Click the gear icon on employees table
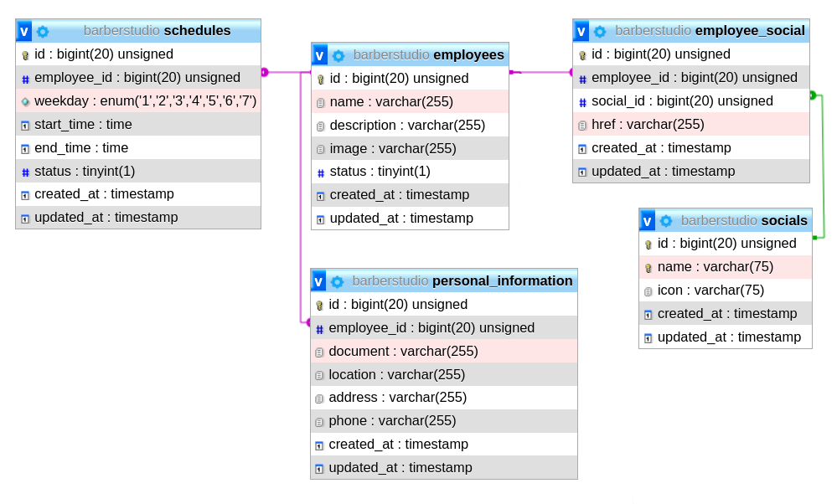Viewport: 837px width, 504px height. click(338, 55)
